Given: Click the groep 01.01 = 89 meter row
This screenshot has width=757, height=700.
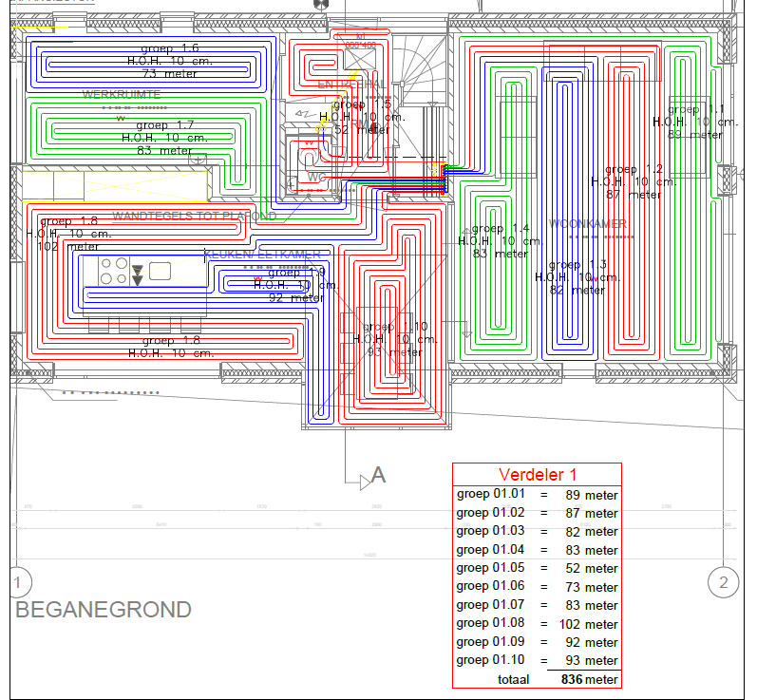Looking at the screenshot, I should [x=537, y=495].
